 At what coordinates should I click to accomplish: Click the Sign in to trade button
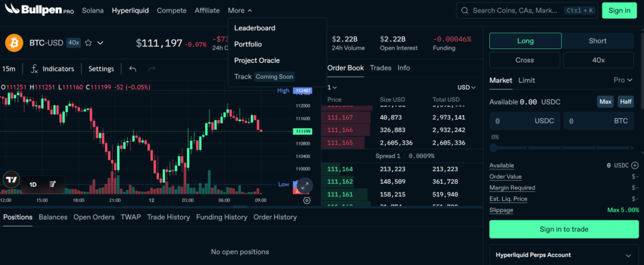pyautogui.click(x=563, y=229)
